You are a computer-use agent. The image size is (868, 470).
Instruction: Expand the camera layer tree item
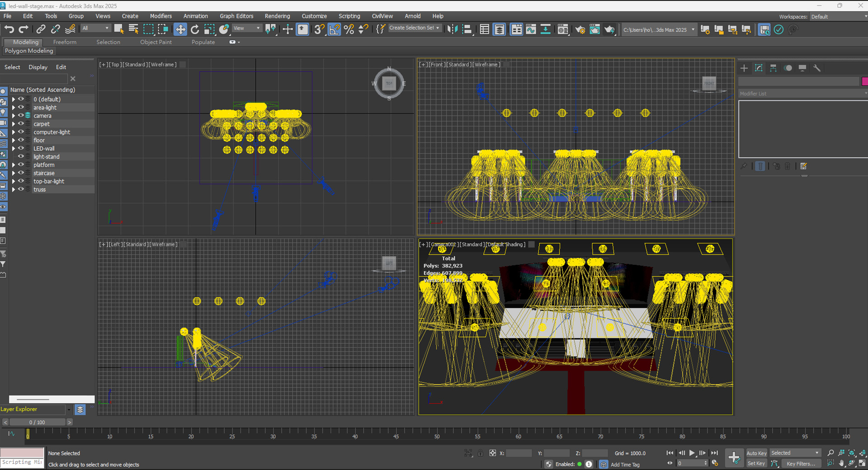click(x=14, y=116)
